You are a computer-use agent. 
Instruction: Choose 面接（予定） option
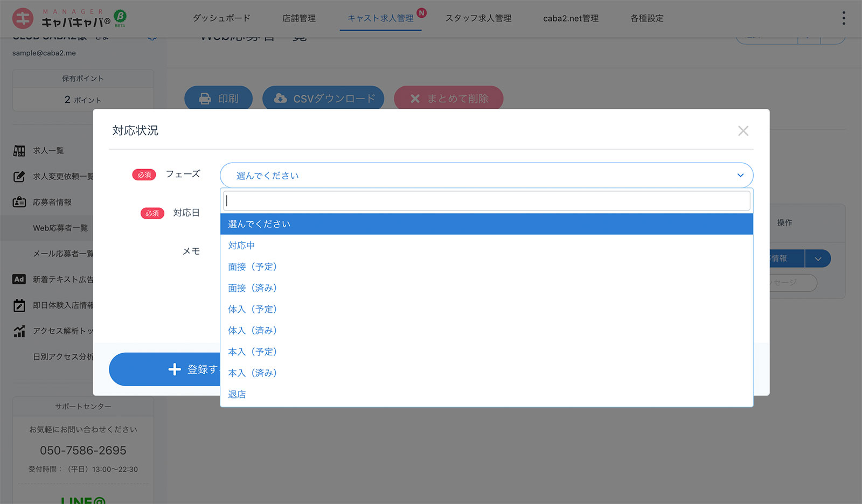[x=252, y=267]
